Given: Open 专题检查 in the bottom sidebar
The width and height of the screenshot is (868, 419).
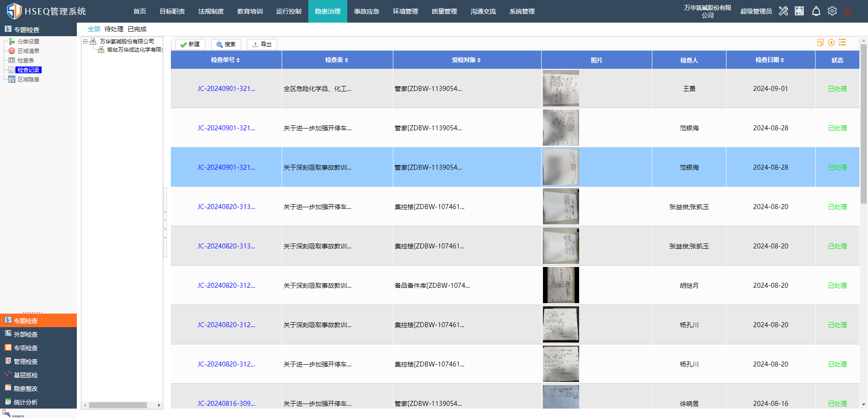Looking at the screenshot, I should (38, 320).
